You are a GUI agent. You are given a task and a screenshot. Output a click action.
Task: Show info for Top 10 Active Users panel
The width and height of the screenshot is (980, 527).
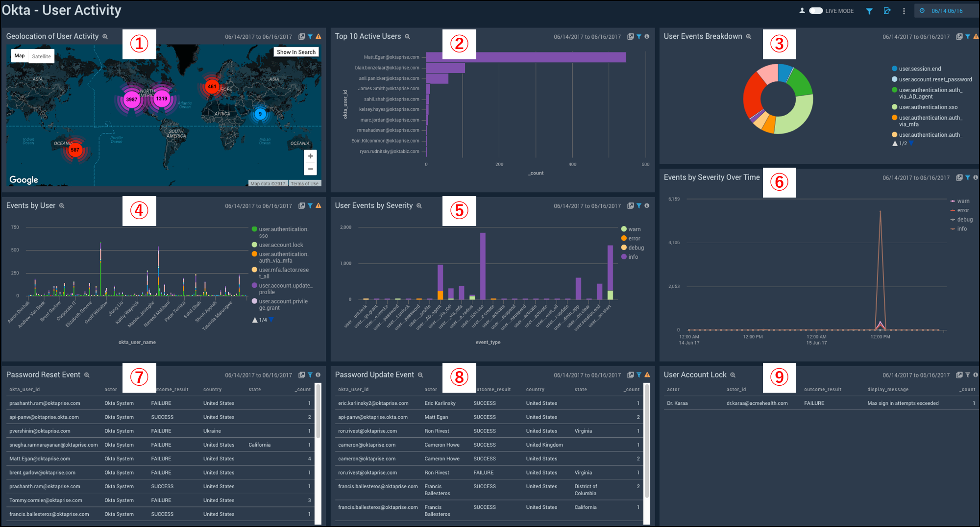coord(647,37)
